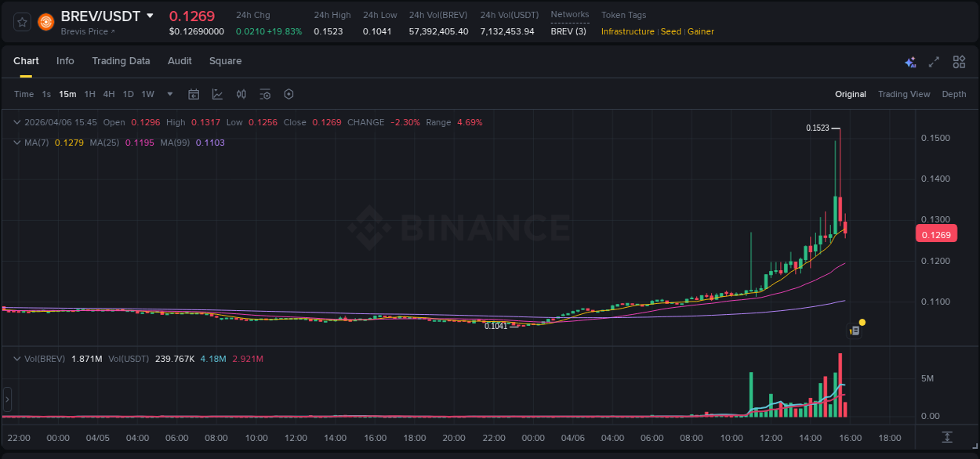Switch to the Info tab
This screenshot has width=980, height=459.
tap(65, 61)
